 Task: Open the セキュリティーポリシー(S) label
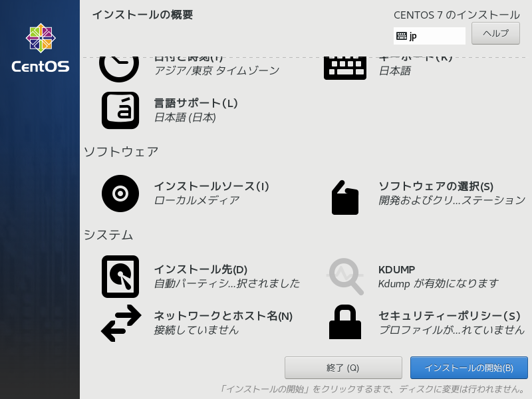click(x=450, y=315)
